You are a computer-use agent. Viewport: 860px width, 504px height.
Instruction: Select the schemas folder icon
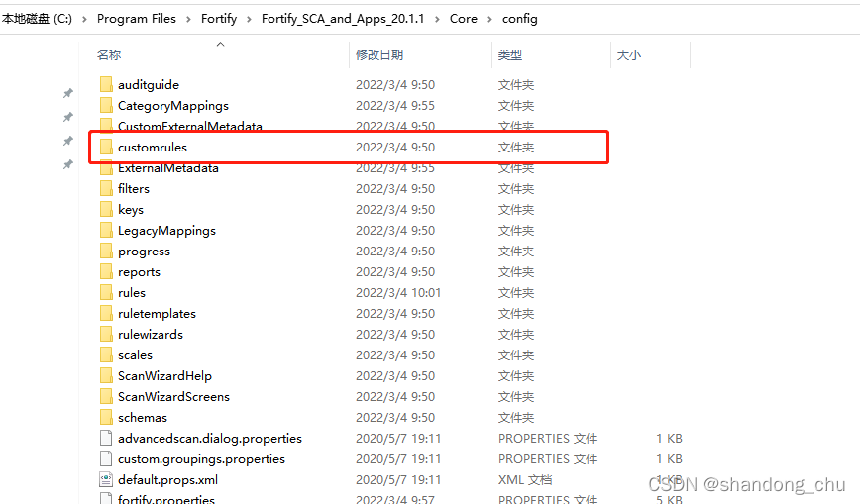pyautogui.click(x=106, y=418)
